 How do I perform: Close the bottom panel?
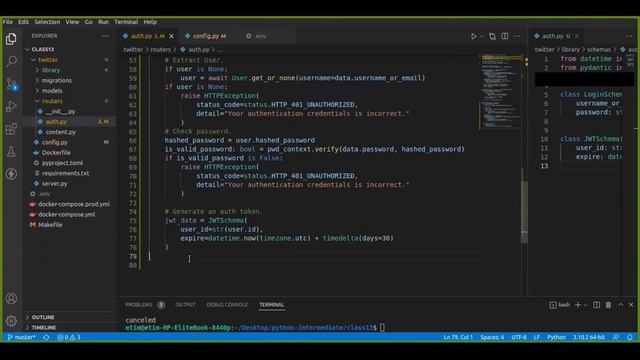click(x=631, y=305)
